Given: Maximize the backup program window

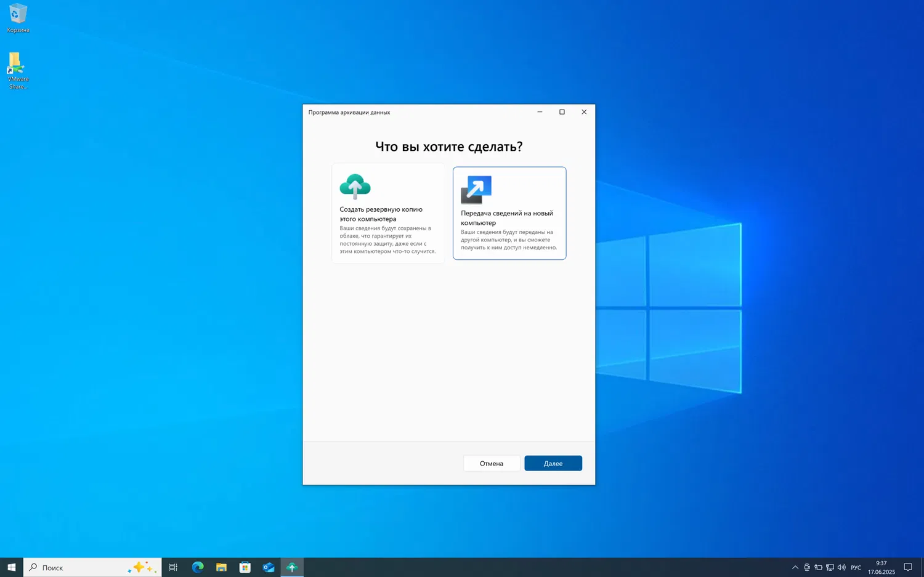Looking at the screenshot, I should click(562, 112).
